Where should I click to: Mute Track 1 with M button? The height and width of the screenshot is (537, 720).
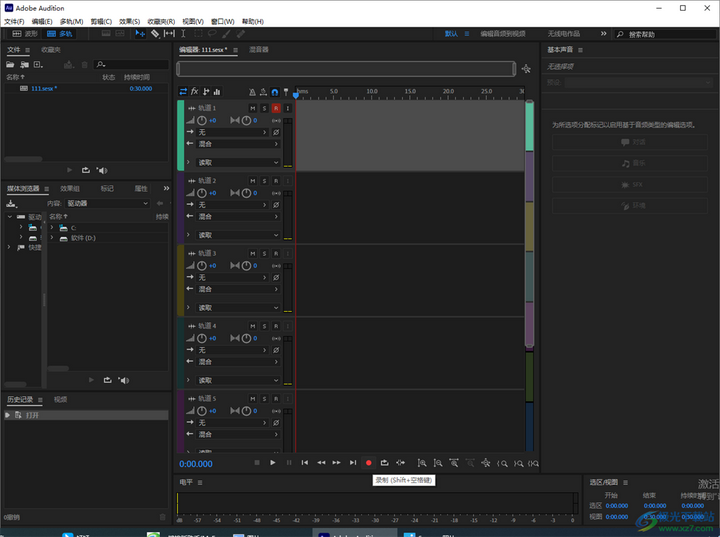point(253,108)
